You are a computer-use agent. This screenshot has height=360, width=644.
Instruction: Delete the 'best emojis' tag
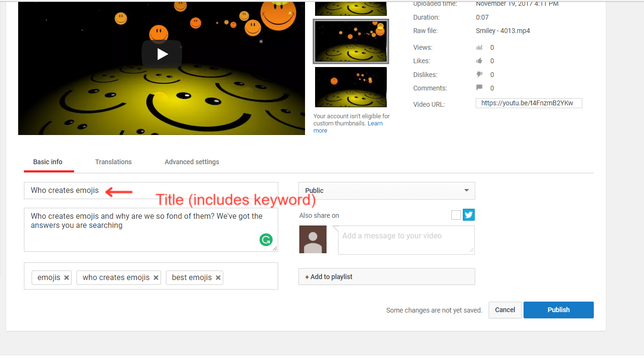[x=218, y=278]
